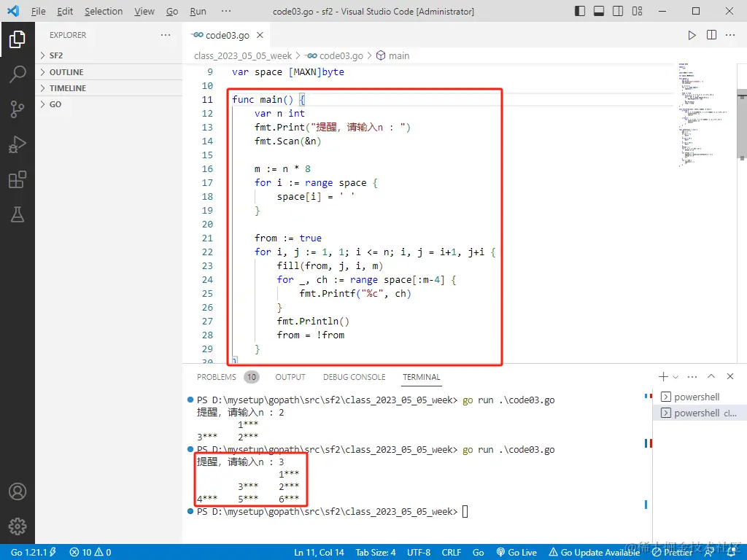Toggle Primary Side Bar layout icon
The width and height of the screenshot is (747, 560).
[x=580, y=11]
